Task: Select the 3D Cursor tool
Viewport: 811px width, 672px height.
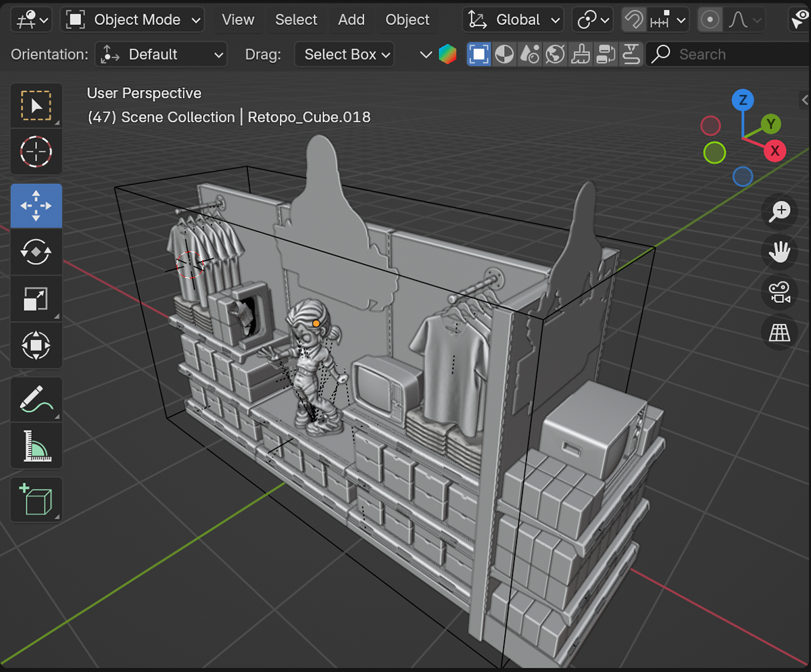Action: tap(36, 152)
